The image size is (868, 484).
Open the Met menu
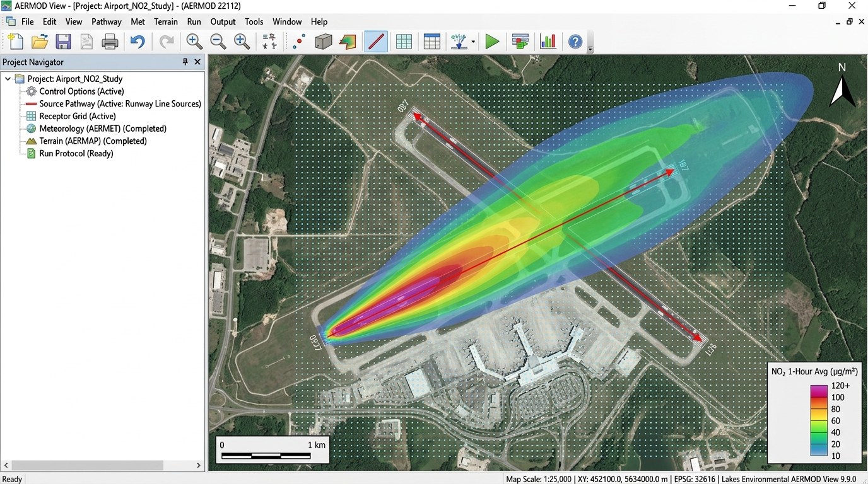pos(138,21)
